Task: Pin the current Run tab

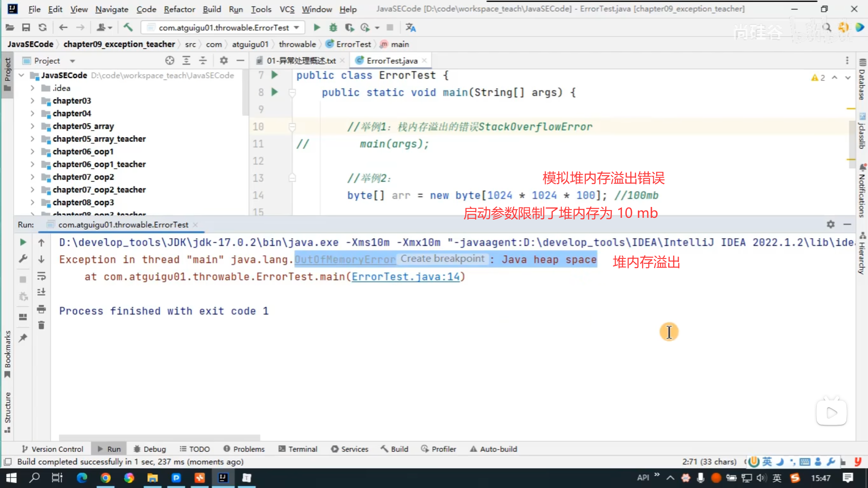Action: pos(23,338)
